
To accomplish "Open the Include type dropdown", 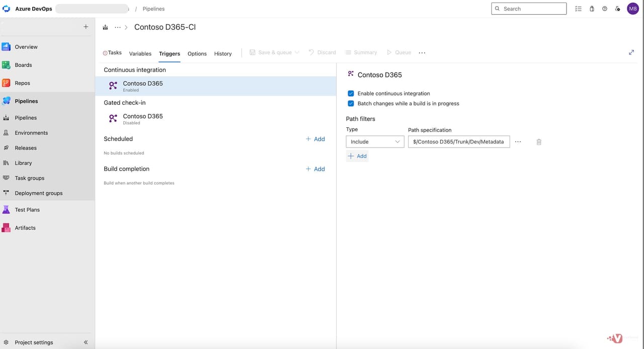I will [375, 142].
